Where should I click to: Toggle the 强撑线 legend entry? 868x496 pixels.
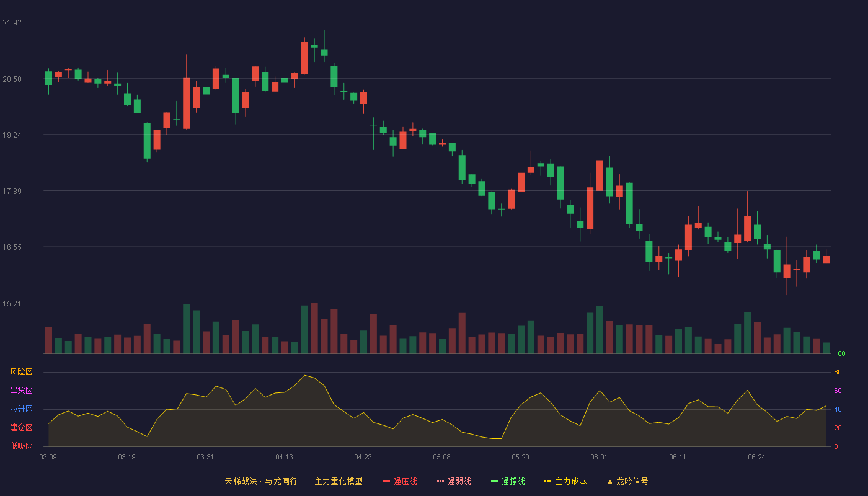tap(508, 481)
